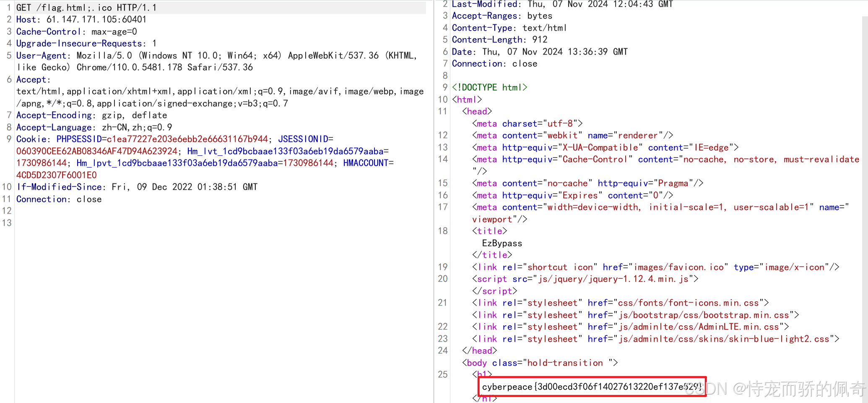Click the HMACCOUNT= cookie name
The height and width of the screenshot is (403, 868).
pyautogui.click(x=369, y=163)
